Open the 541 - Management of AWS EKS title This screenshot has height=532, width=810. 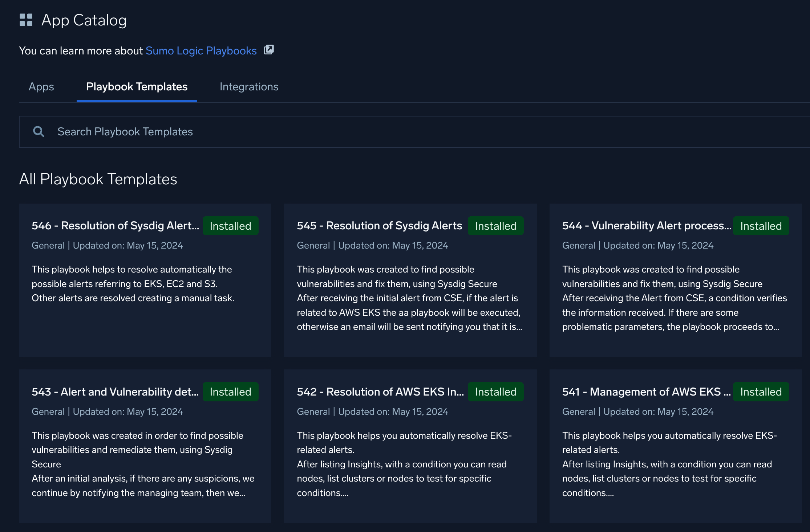click(647, 392)
